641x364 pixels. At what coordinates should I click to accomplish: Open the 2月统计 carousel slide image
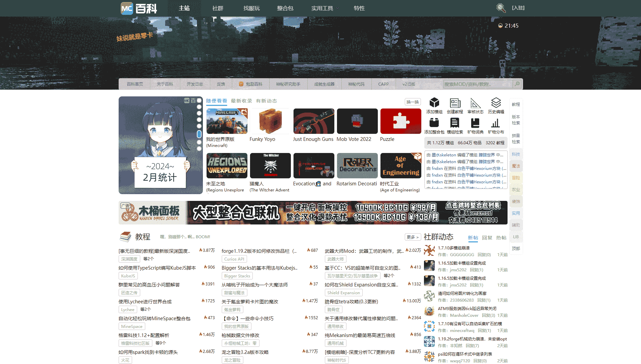[x=161, y=145]
